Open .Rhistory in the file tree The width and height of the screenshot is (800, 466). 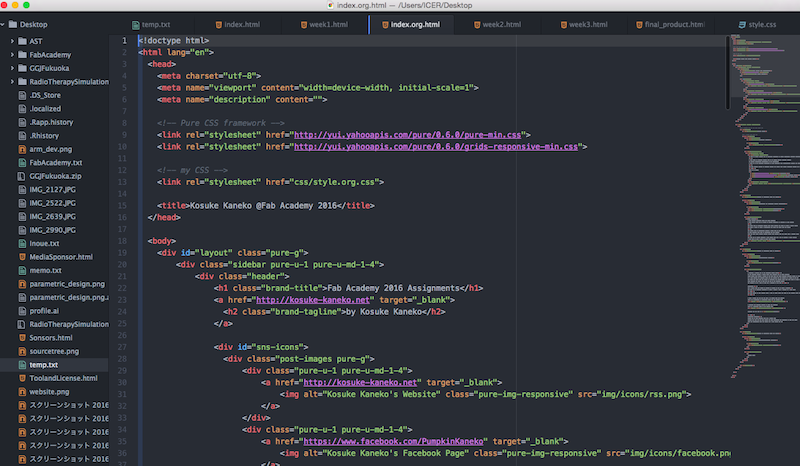[44, 136]
